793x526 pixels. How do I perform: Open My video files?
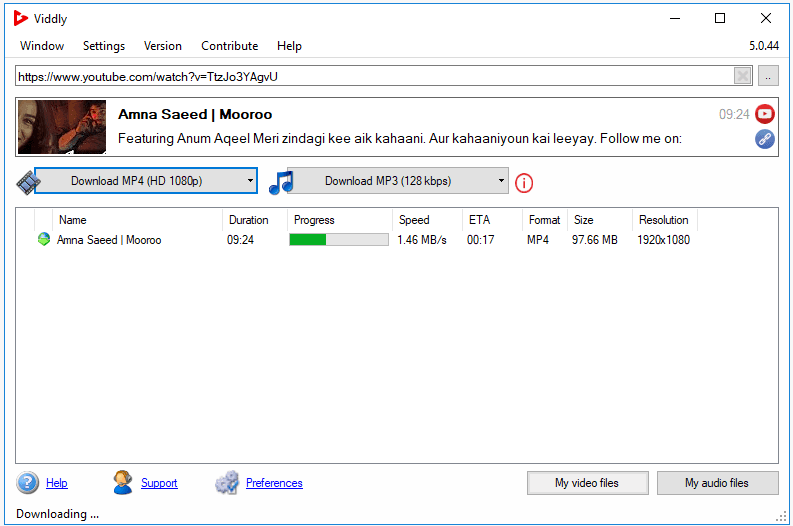click(x=587, y=483)
